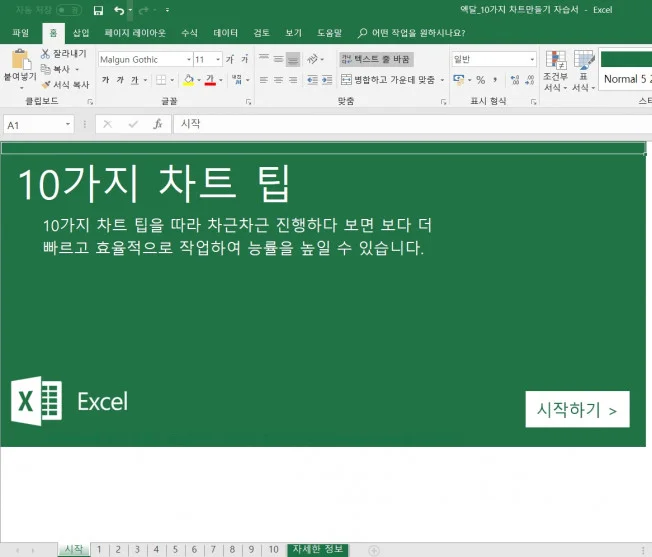Click the Paste clipboard icon
The width and height of the screenshot is (652, 557).
click(x=20, y=59)
